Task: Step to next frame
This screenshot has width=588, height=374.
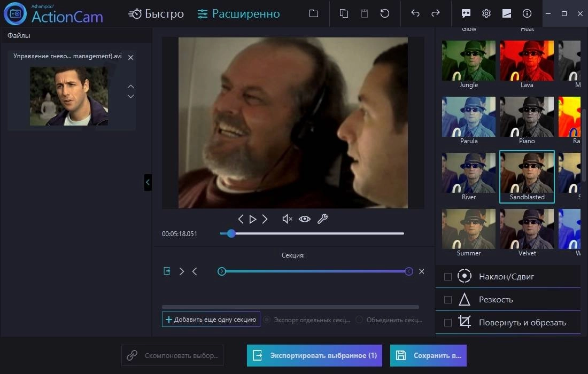Action: pos(265,219)
